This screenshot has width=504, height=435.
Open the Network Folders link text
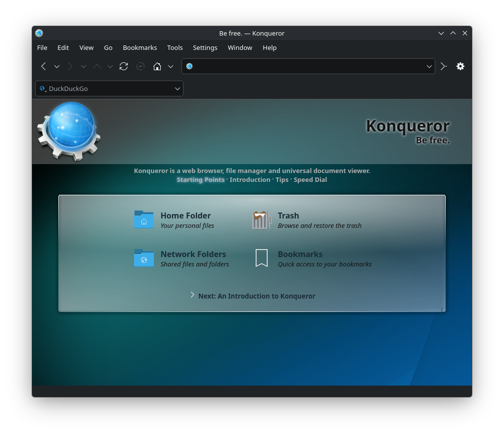pos(193,254)
